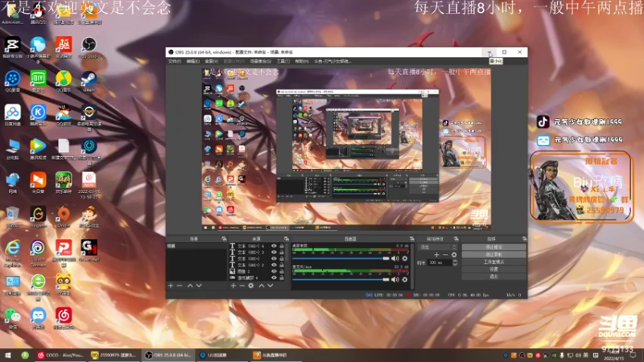Click the 停止推流 stop streaming button
The image size is (644, 362).
click(x=493, y=247)
